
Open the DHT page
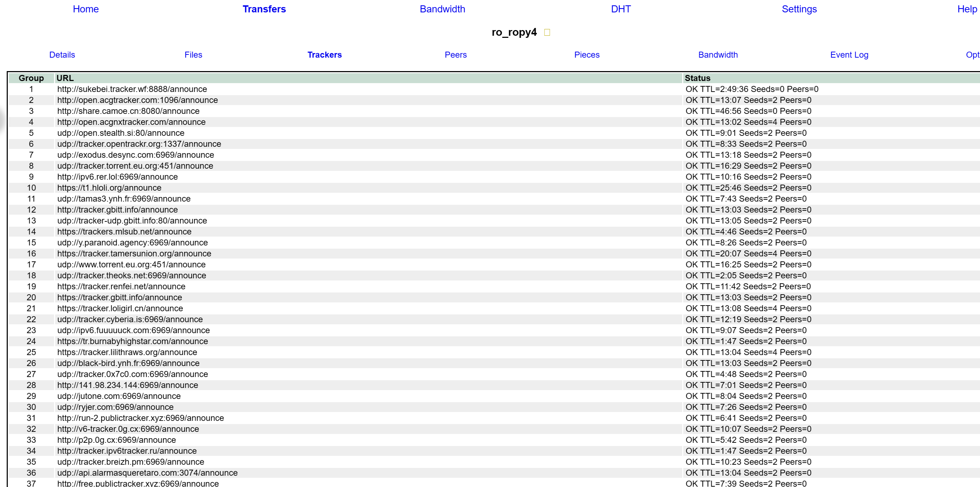tap(620, 9)
